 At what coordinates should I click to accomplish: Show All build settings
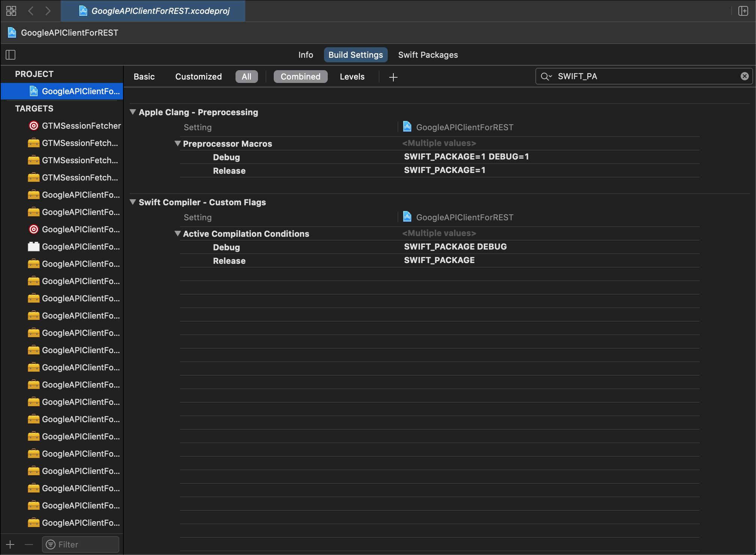click(246, 77)
